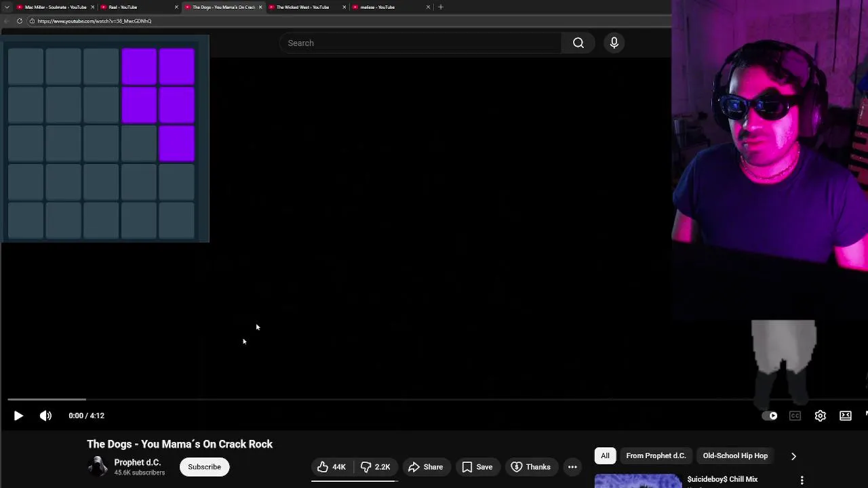This screenshot has width=868, height=488.
Task: Switch to theater mode view
Action: 845,415
